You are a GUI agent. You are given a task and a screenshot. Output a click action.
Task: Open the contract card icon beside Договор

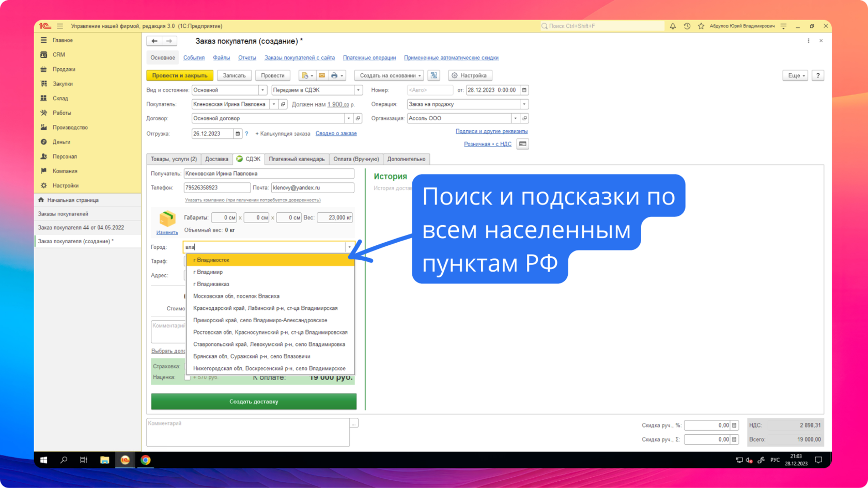pyautogui.click(x=358, y=118)
